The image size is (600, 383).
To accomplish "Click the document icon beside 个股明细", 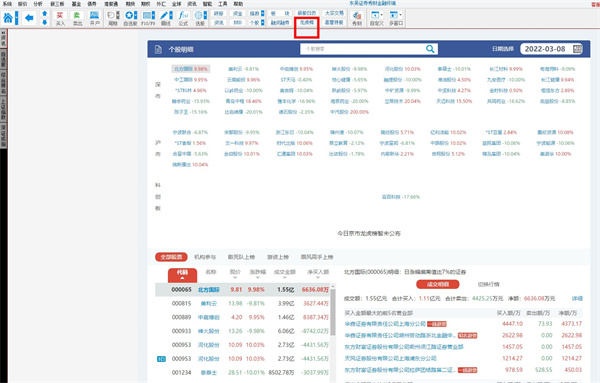I will tap(158, 49).
